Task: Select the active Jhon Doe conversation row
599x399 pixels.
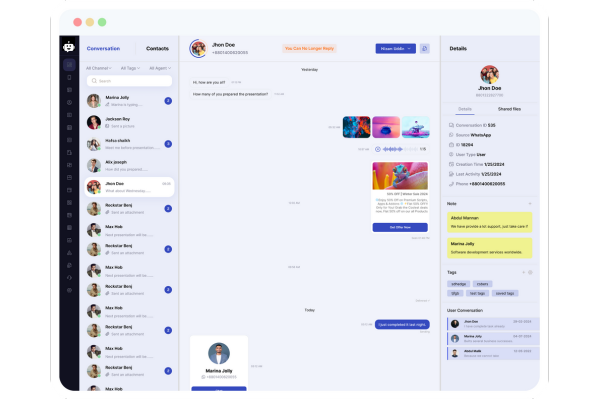Action: 129,187
